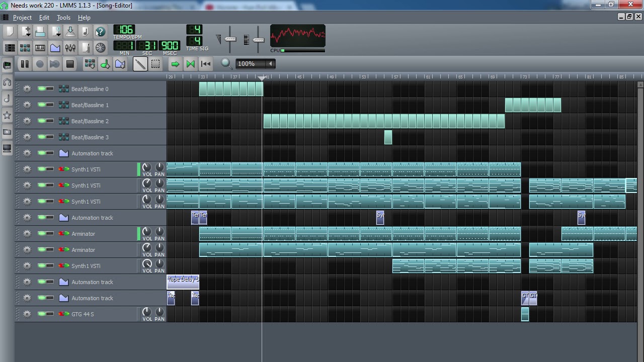Add a new sample track
Screen dimensions: 644x362
[105, 64]
